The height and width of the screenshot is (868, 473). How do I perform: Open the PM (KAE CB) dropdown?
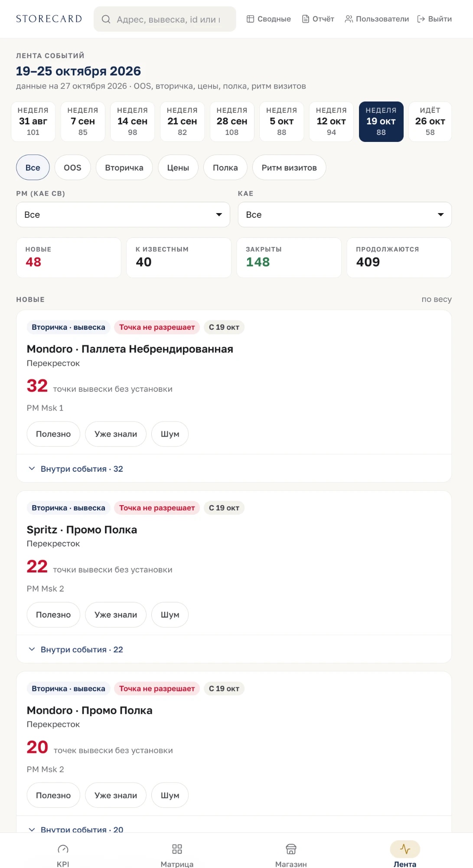123,214
